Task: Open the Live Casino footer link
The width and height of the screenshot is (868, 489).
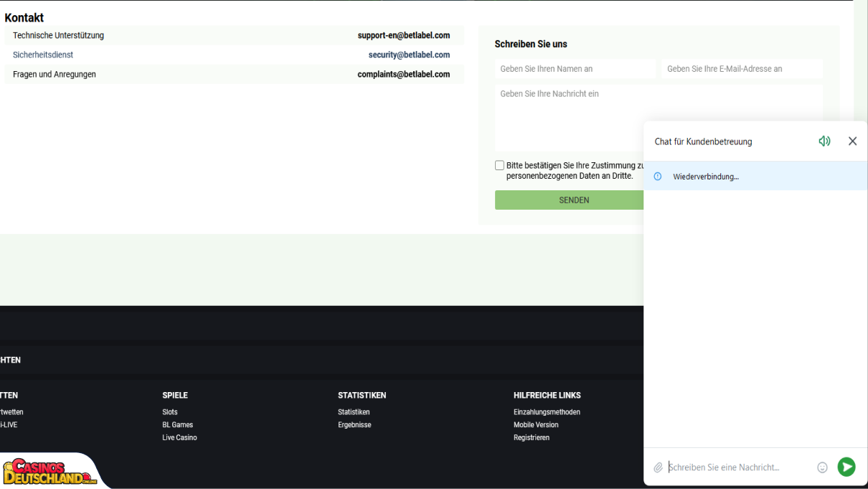Action: [x=179, y=438]
